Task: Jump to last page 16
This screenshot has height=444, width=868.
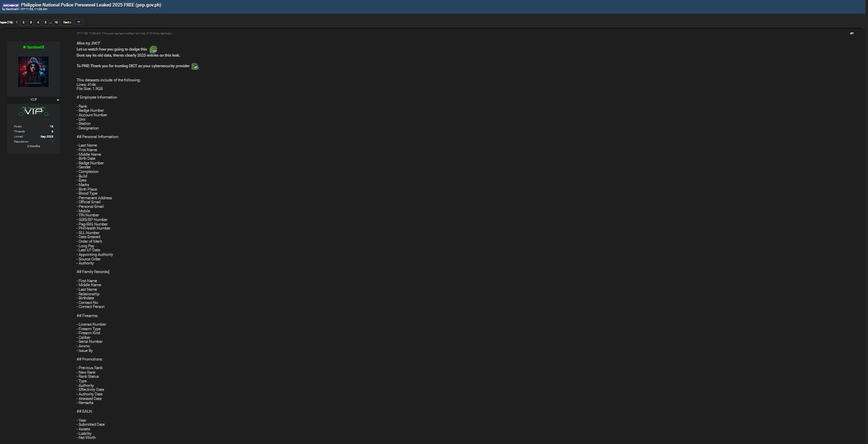Action: (x=56, y=22)
